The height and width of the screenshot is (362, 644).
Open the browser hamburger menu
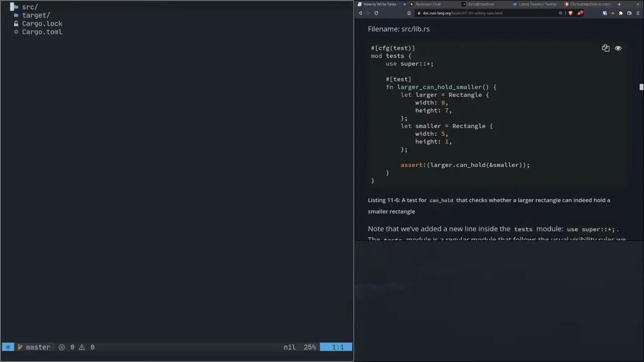637,13
